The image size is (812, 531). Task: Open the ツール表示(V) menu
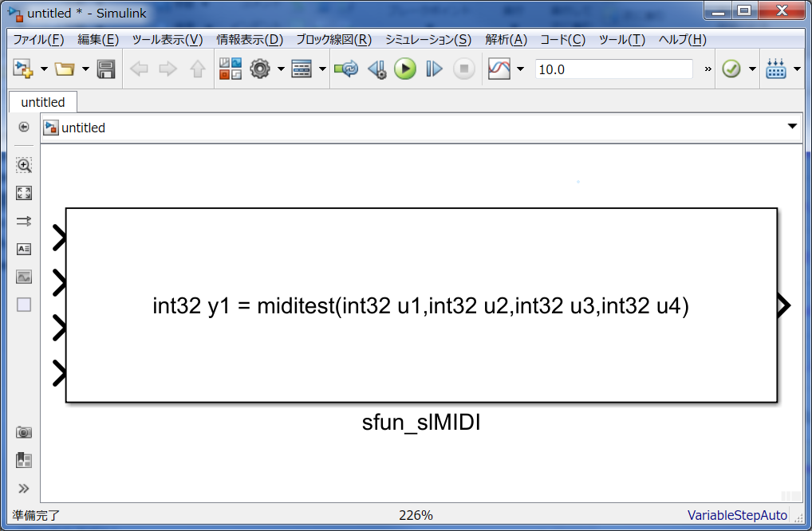[x=168, y=39]
